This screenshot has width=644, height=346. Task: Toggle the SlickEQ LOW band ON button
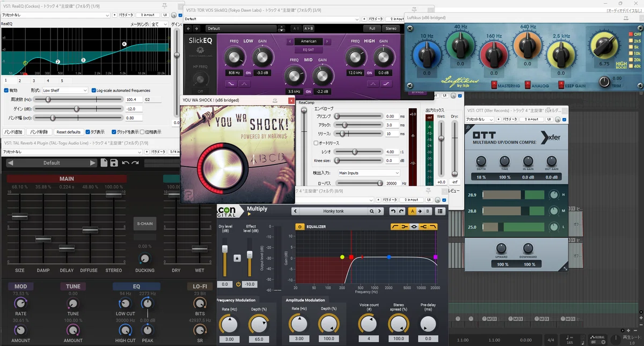click(248, 72)
